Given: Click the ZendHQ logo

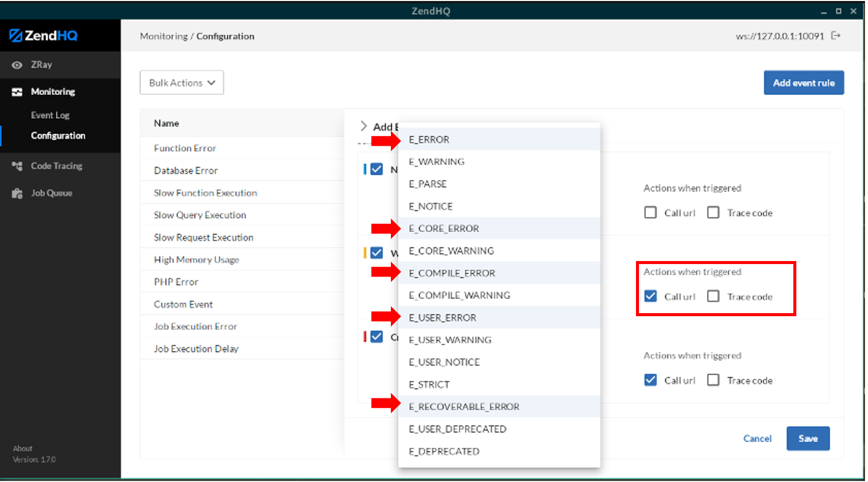Looking at the screenshot, I should click(44, 36).
